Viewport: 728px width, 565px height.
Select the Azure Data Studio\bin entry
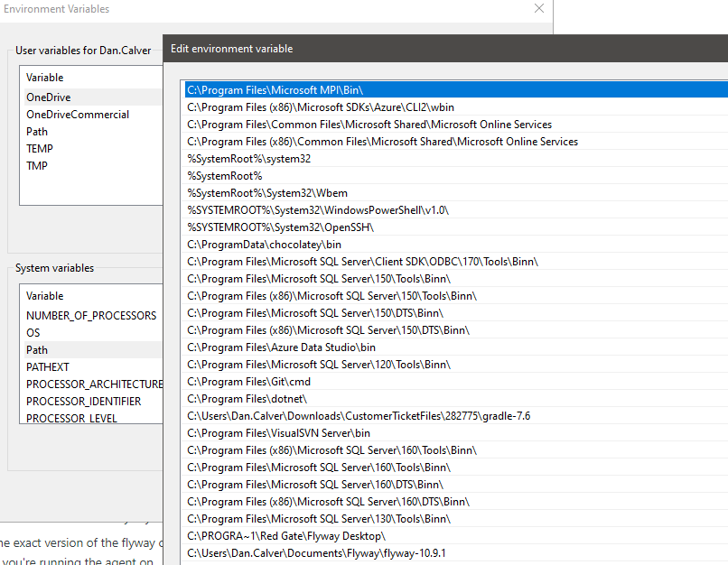[456, 347]
